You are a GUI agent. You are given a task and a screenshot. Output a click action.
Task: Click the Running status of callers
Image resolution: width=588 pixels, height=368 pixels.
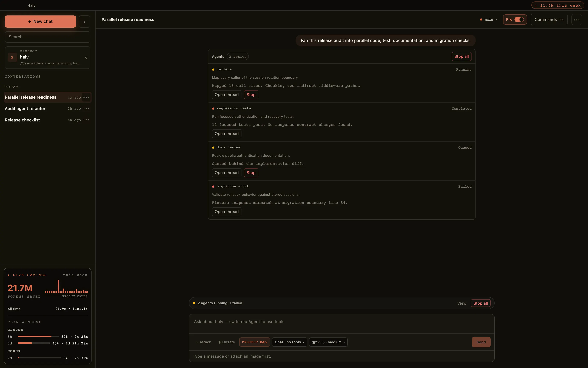point(464,70)
